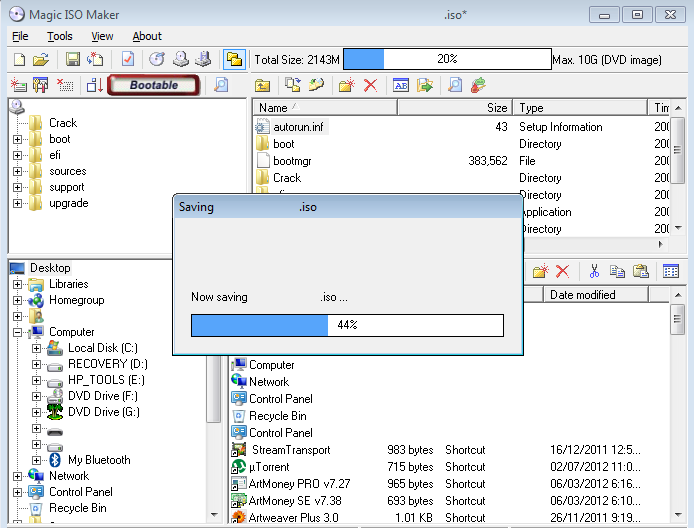This screenshot has height=528, width=694.
Task: Click the Save As icon
Action: point(95,59)
